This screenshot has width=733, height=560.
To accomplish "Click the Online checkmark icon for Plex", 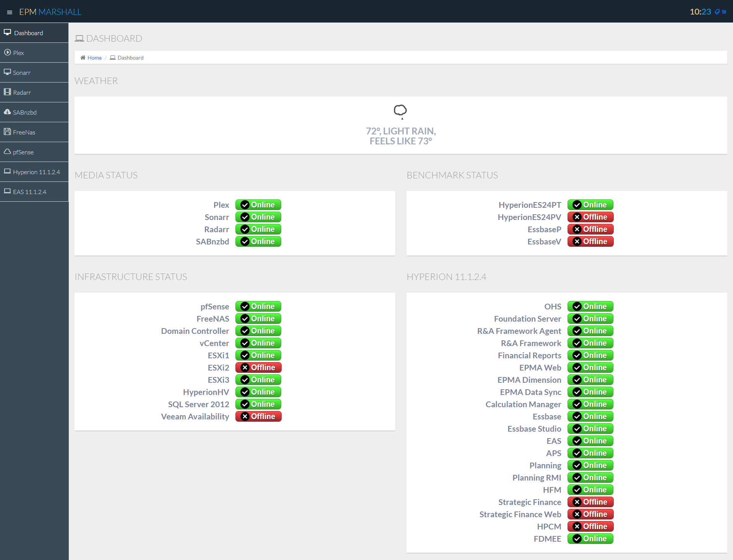I will (x=245, y=205).
